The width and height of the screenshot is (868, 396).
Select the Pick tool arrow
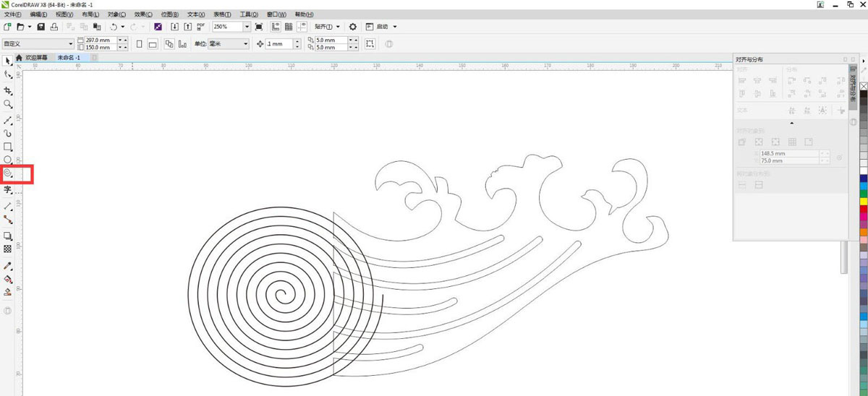[x=8, y=61]
